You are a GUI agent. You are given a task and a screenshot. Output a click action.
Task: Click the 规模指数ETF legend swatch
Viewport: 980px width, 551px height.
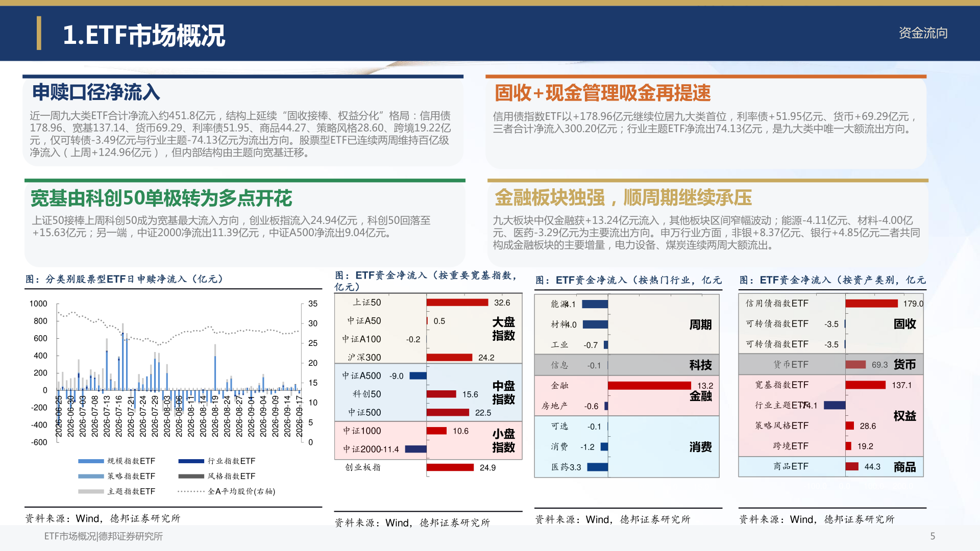point(91,461)
